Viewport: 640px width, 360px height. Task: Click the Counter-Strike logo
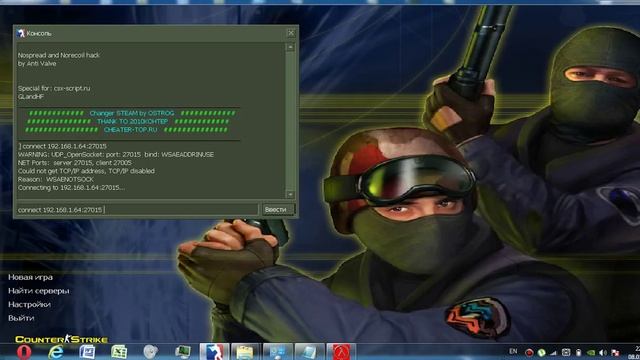point(61,339)
